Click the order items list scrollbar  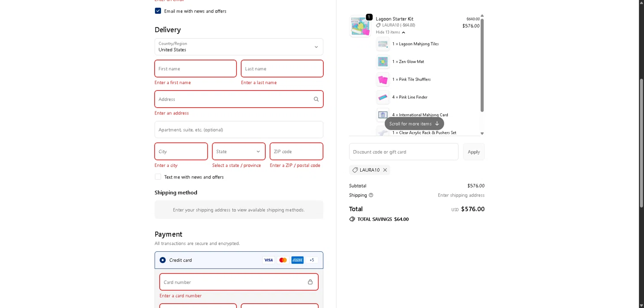(x=482, y=64)
